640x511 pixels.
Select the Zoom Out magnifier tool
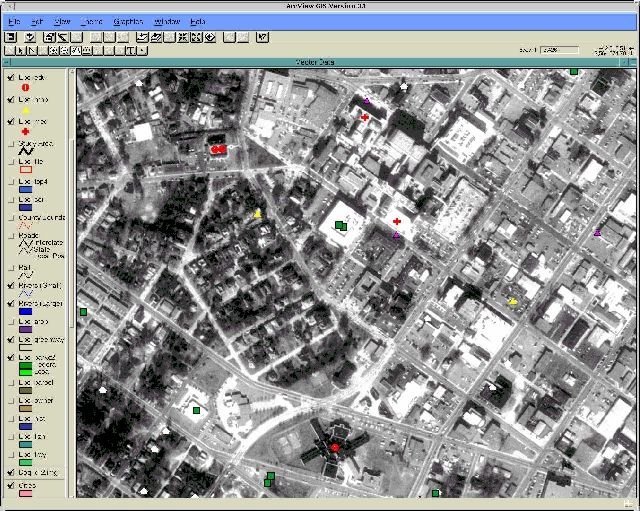(64, 51)
